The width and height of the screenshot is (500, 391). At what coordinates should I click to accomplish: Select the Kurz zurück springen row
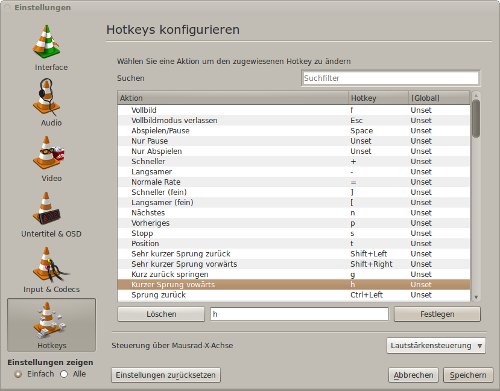click(x=294, y=274)
